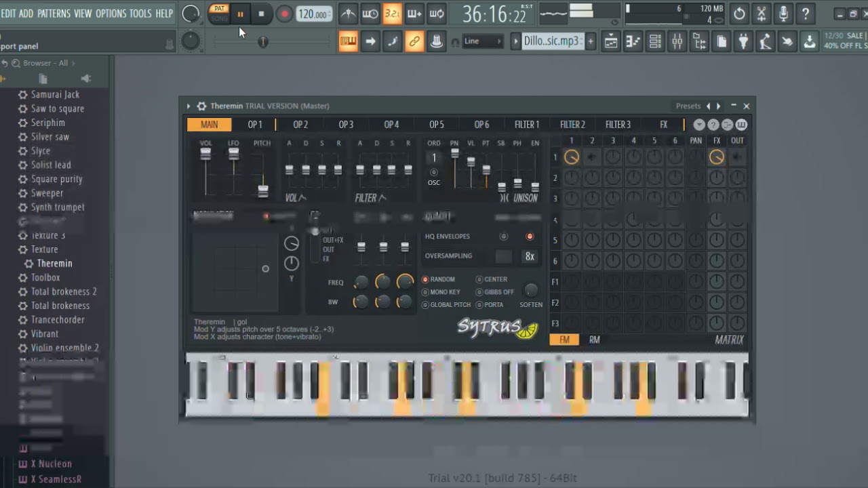Open the Browser/plugin picker icon
868x488 pixels.
(699, 41)
